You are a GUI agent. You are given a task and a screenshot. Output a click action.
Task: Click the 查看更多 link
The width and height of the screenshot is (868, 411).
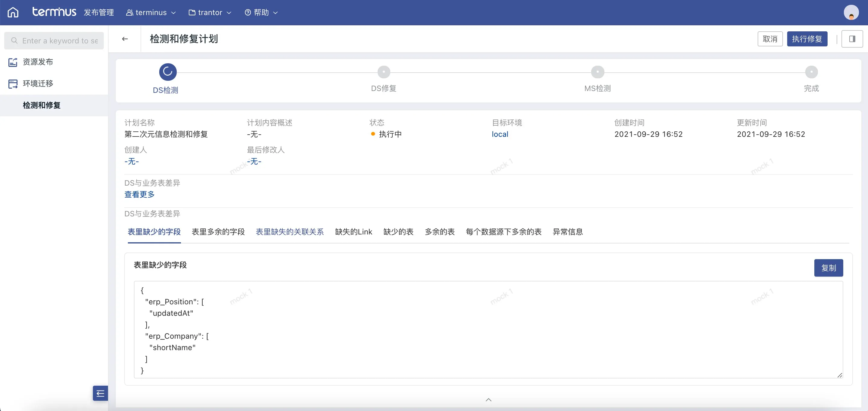tap(140, 195)
